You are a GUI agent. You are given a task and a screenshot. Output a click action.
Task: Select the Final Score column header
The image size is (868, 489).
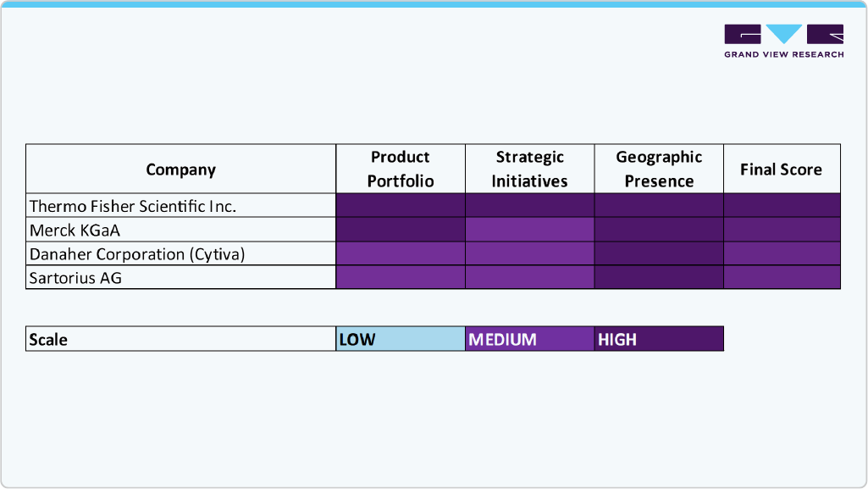(x=782, y=169)
